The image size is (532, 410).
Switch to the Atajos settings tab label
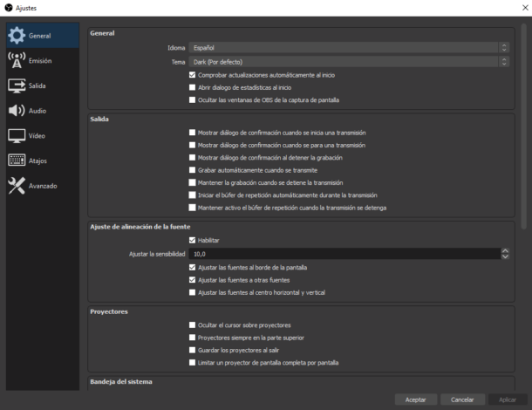[38, 161]
